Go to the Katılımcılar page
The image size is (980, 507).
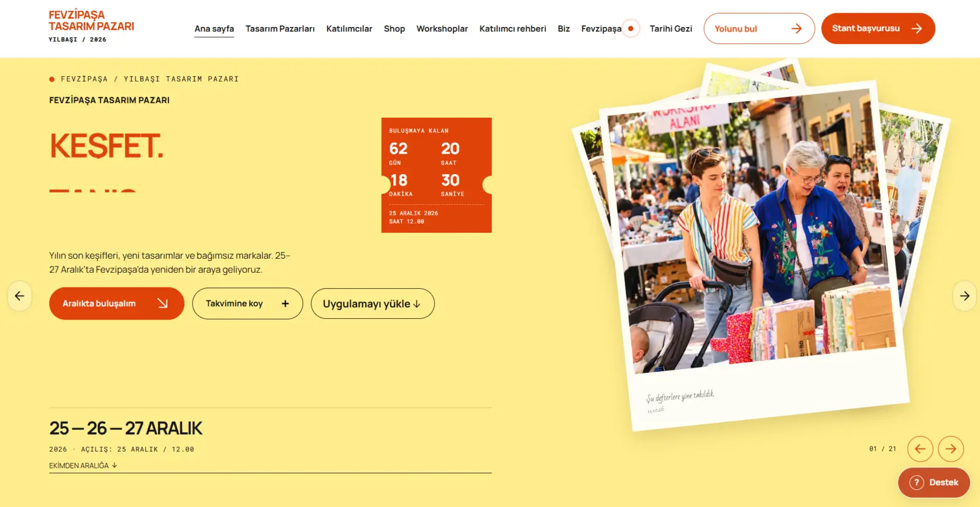point(349,29)
